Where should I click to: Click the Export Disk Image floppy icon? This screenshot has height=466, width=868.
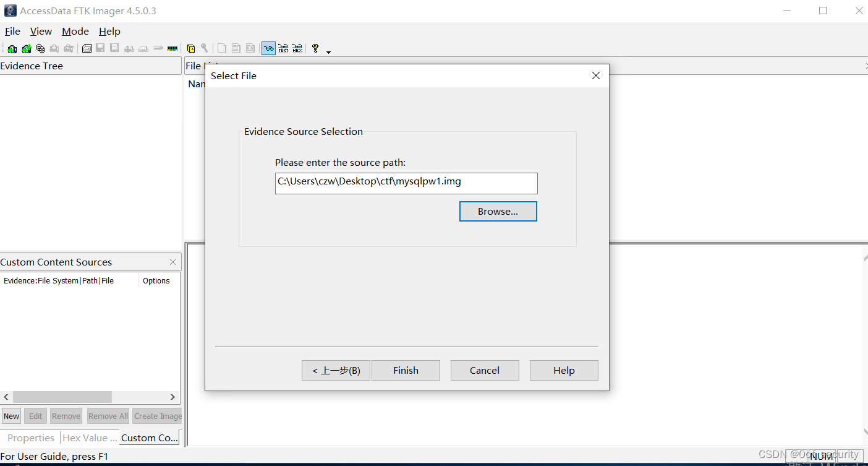click(100, 48)
